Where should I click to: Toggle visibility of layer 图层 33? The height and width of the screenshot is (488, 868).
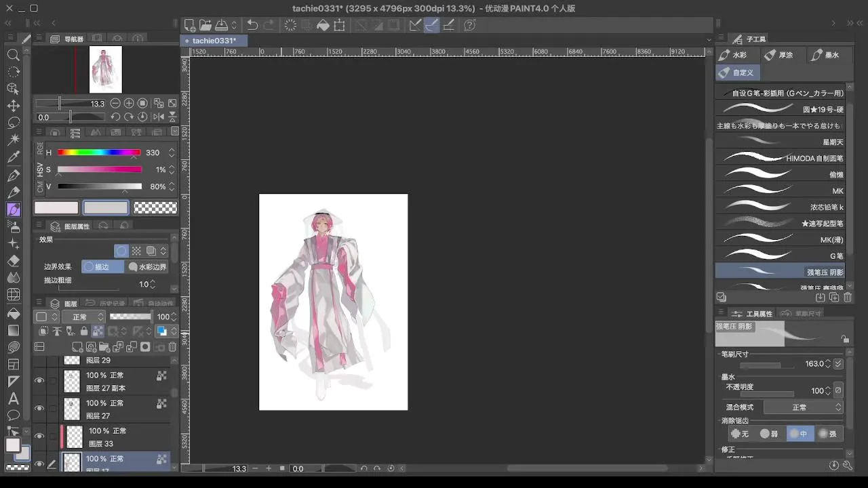[39, 436]
